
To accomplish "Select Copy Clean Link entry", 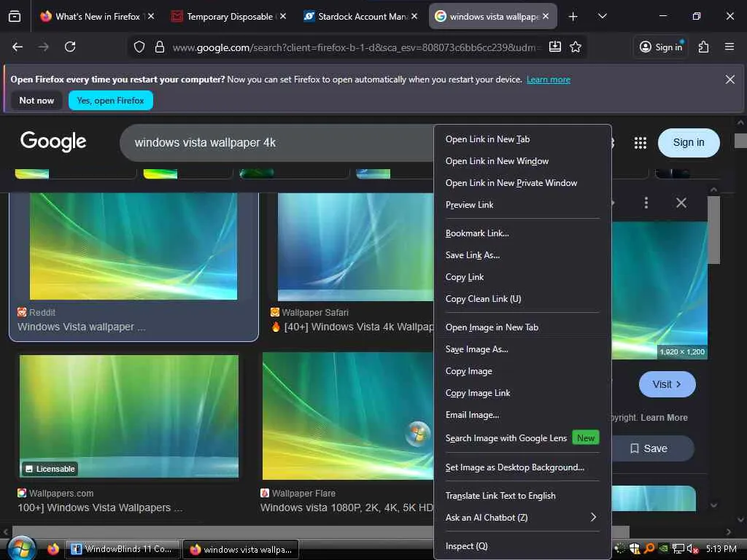I will click(522, 299).
